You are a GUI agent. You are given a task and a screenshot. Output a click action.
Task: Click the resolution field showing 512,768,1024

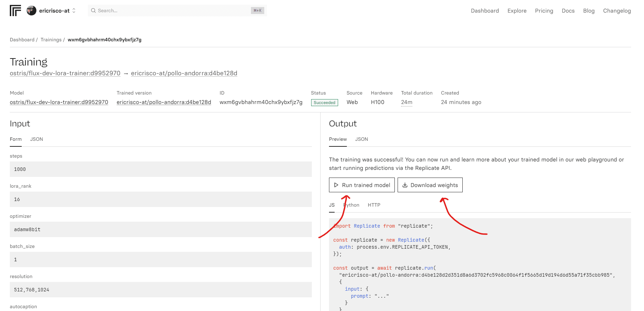(x=161, y=290)
